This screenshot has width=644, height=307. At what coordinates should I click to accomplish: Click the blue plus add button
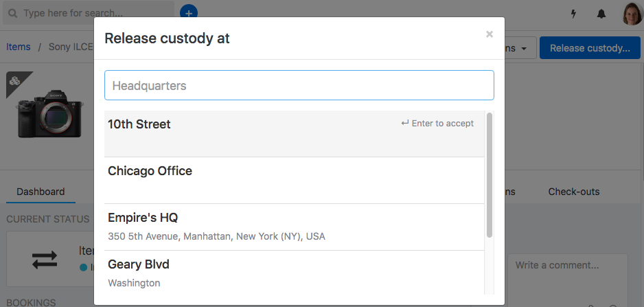[x=189, y=13]
